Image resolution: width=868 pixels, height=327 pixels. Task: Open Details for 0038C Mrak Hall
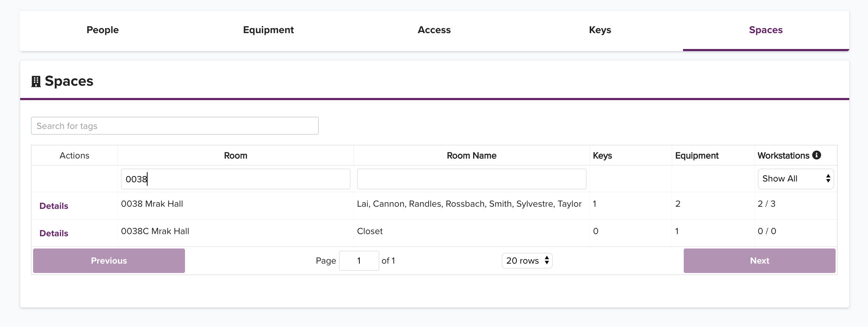coord(54,233)
